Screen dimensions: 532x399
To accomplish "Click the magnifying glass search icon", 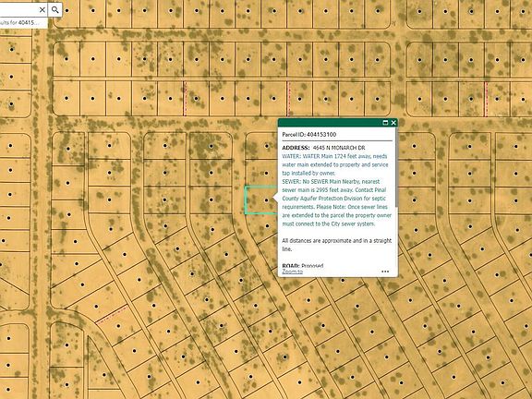I will coord(55,10).
